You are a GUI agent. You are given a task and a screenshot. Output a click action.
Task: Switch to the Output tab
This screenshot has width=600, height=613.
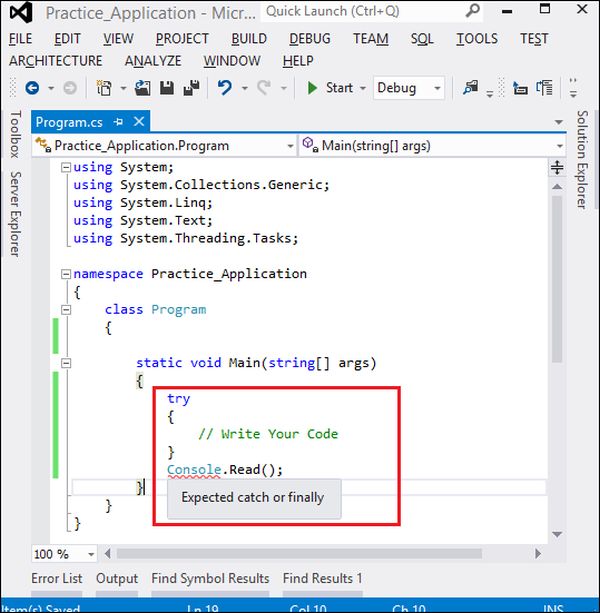[117, 578]
